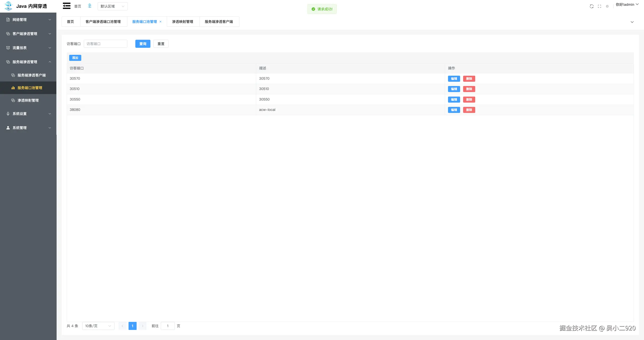Viewport: 644px width, 340px height.
Task: Click the 添加 add button
Action: click(x=75, y=58)
